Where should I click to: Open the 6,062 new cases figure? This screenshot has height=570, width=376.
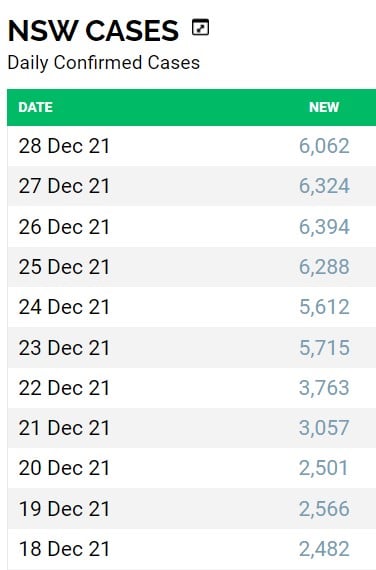(x=324, y=146)
